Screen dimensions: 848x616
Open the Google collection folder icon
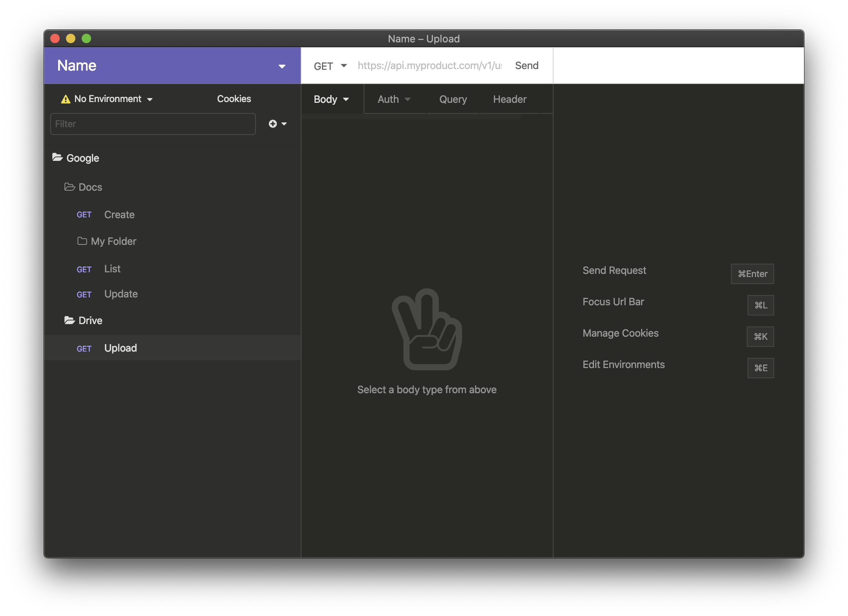(58, 158)
